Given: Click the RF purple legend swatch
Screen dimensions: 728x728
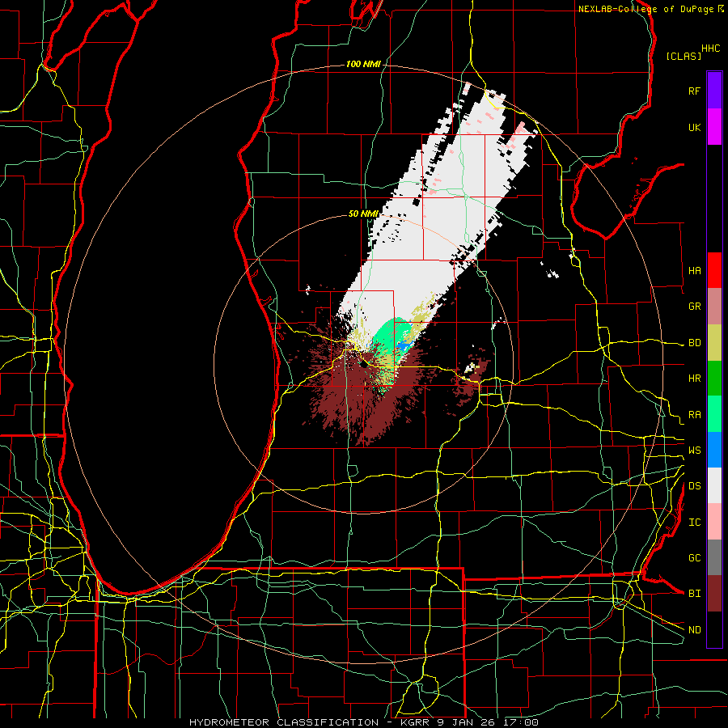Looking at the screenshot, I should pyautogui.click(x=714, y=91).
